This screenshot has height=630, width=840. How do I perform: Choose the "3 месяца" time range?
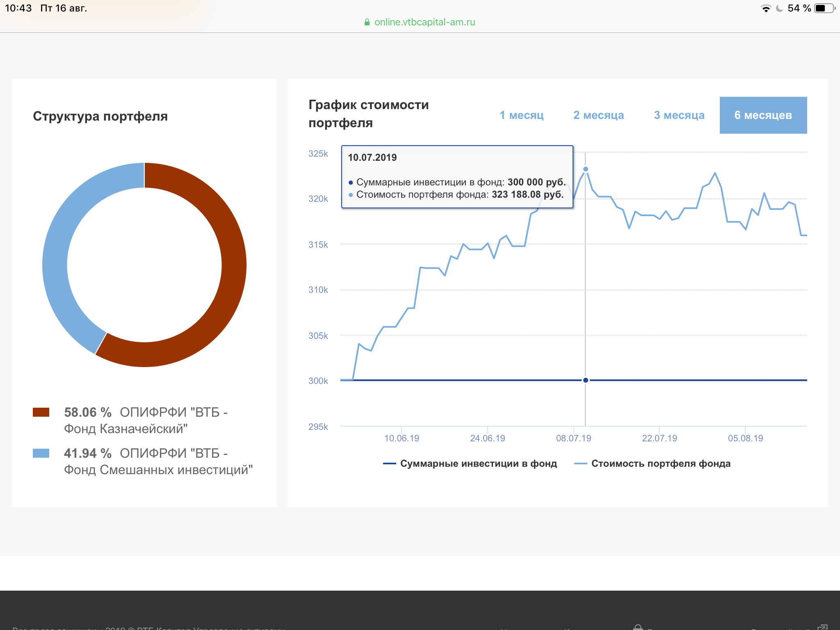679,115
